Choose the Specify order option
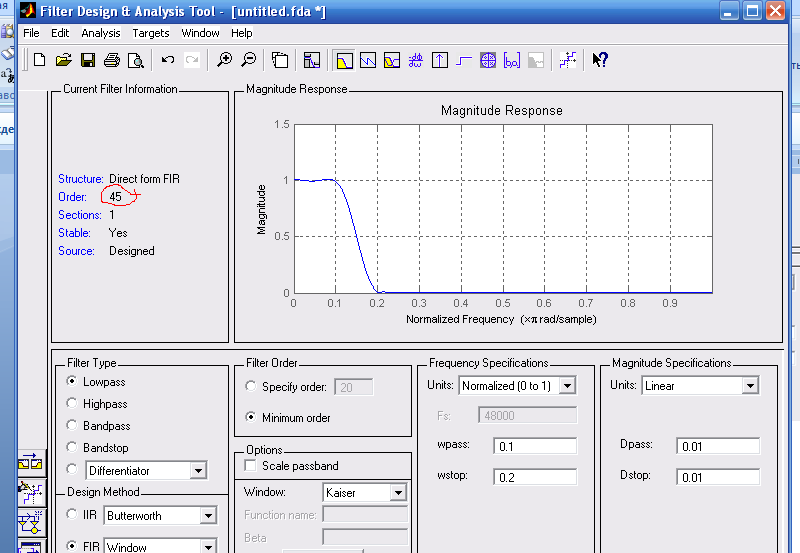 pos(251,386)
